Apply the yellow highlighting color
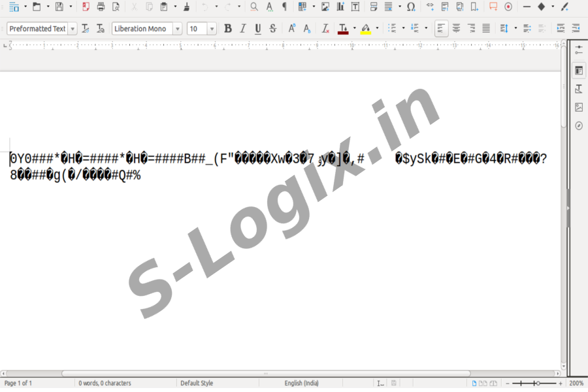The height and width of the screenshot is (392, 588). tap(366, 29)
